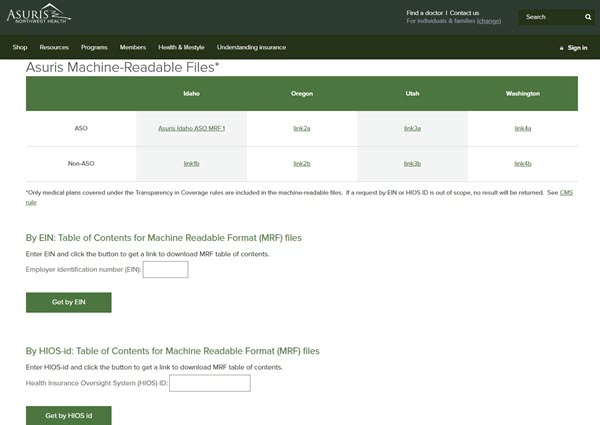Click the Non-ASO row label
Image resolution: width=600 pixels, height=425 pixels.
tap(81, 164)
